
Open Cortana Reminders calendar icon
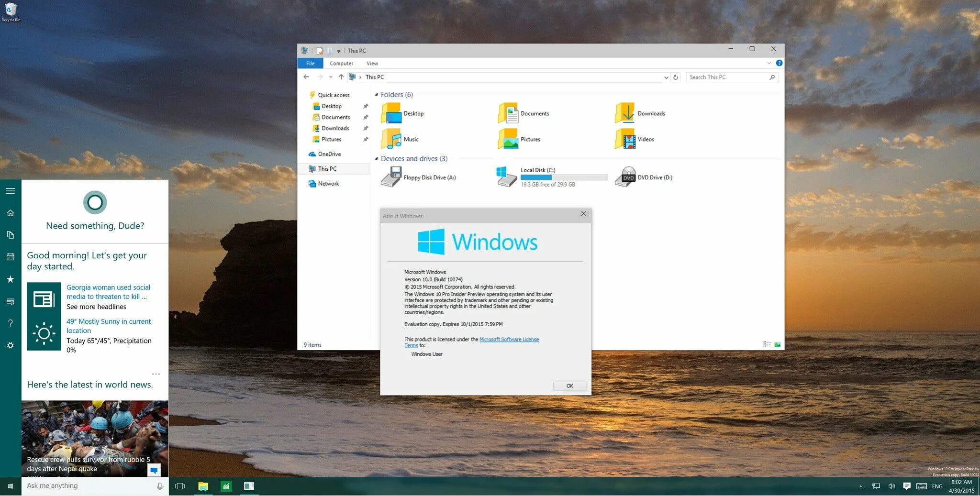(11, 257)
